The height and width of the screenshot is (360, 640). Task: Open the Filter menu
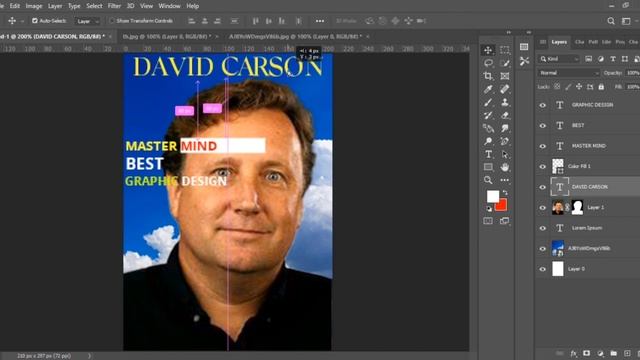coord(114,6)
